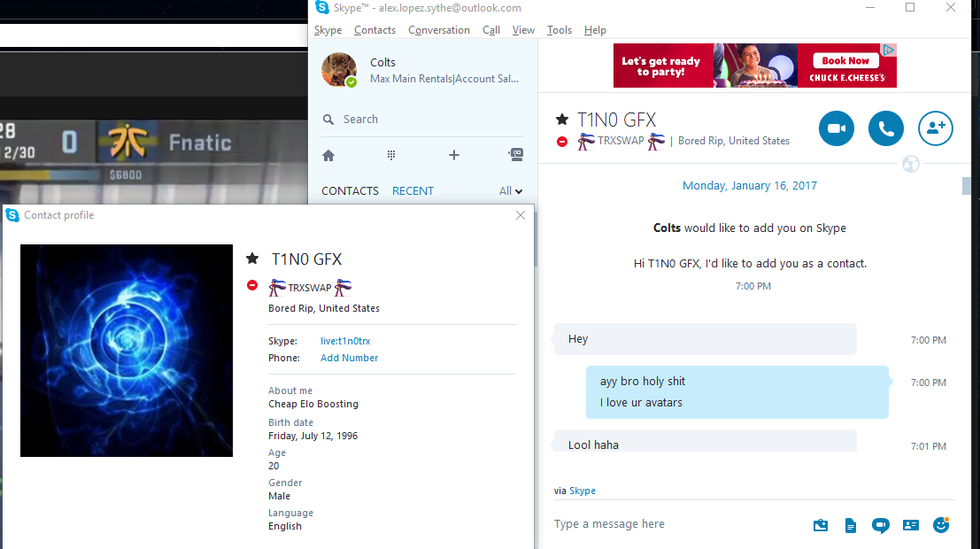
Task: Click the 'Lool haha' message
Action: tap(705, 442)
